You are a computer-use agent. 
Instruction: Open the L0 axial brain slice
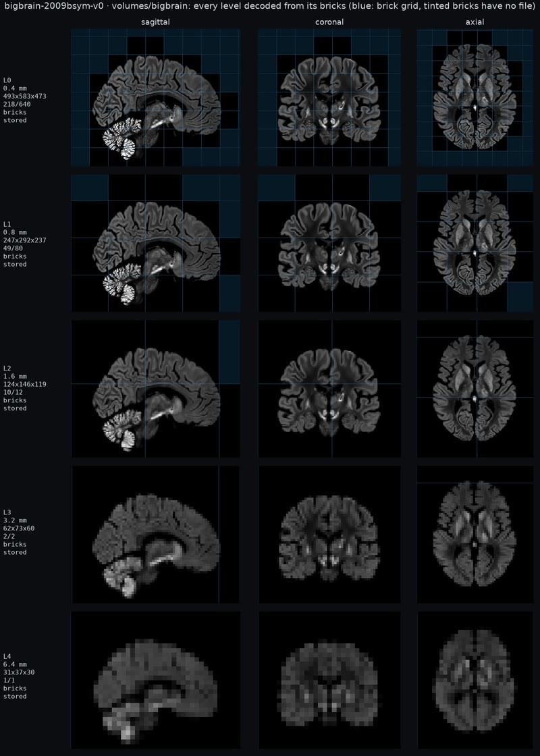(475, 97)
